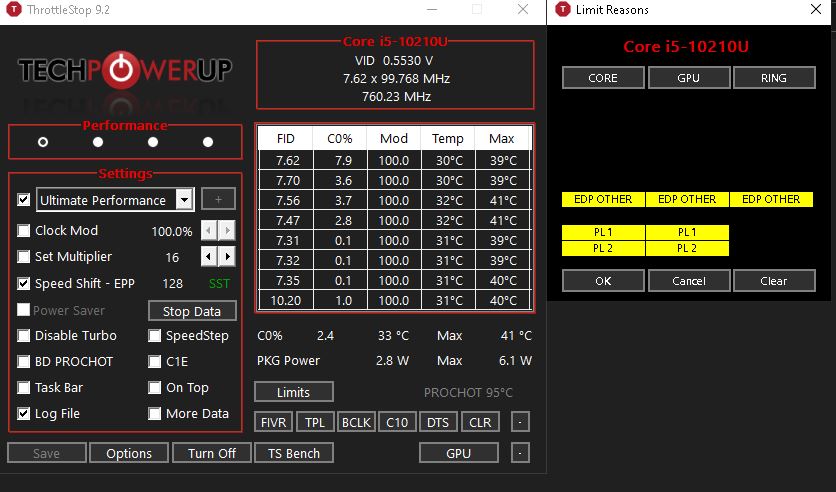Image resolution: width=836 pixels, height=492 pixels.
Task: Toggle the Power Saver checkbox
Action: (23, 310)
